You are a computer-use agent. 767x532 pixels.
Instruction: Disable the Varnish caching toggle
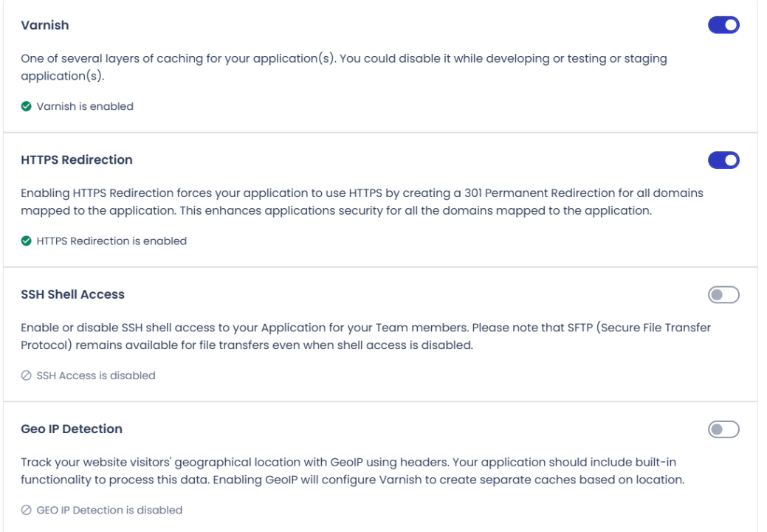click(x=723, y=26)
